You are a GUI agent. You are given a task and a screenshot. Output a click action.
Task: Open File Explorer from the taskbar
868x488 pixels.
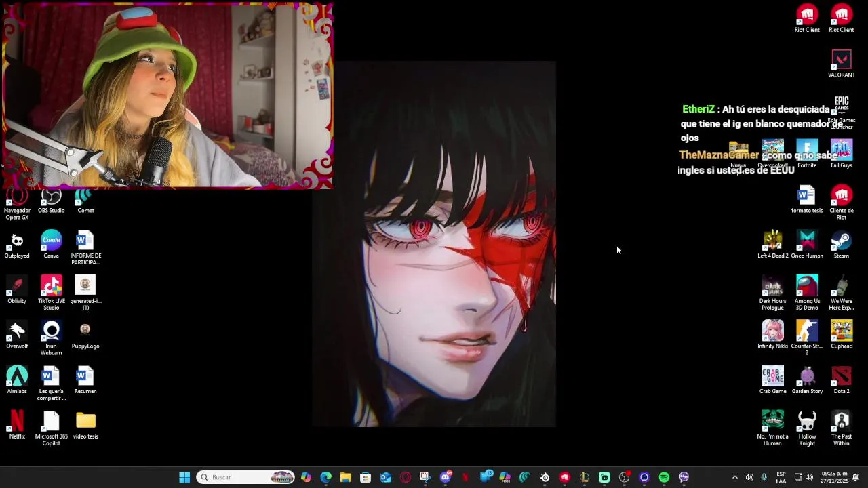point(346,477)
